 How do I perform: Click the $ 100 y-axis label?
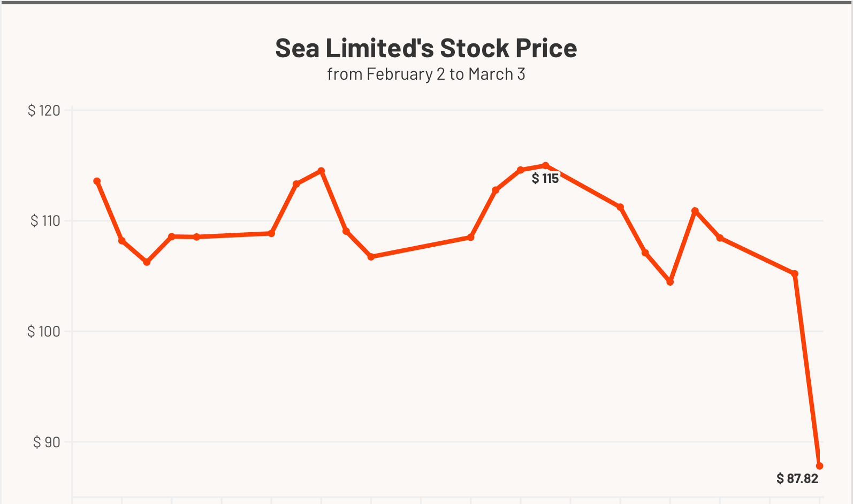point(44,331)
